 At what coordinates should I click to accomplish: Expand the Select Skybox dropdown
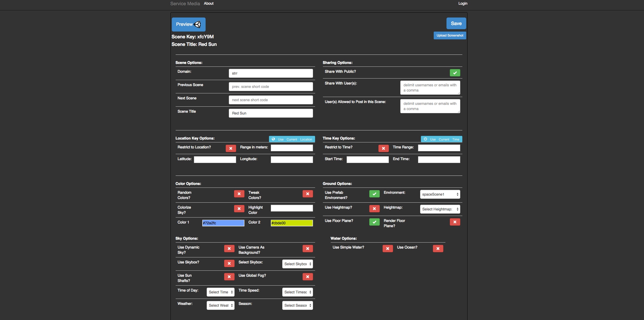pyautogui.click(x=297, y=264)
